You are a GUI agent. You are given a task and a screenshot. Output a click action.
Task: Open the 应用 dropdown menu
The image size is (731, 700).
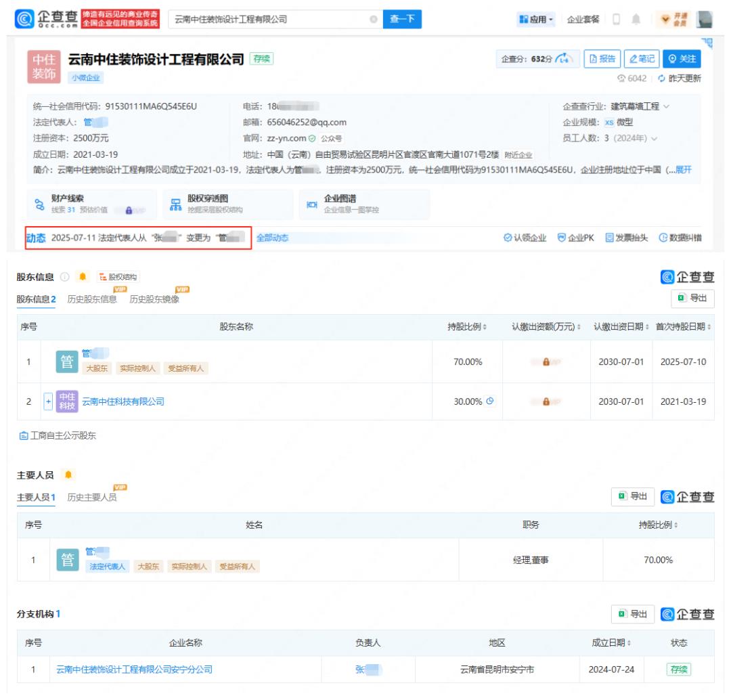pyautogui.click(x=536, y=19)
